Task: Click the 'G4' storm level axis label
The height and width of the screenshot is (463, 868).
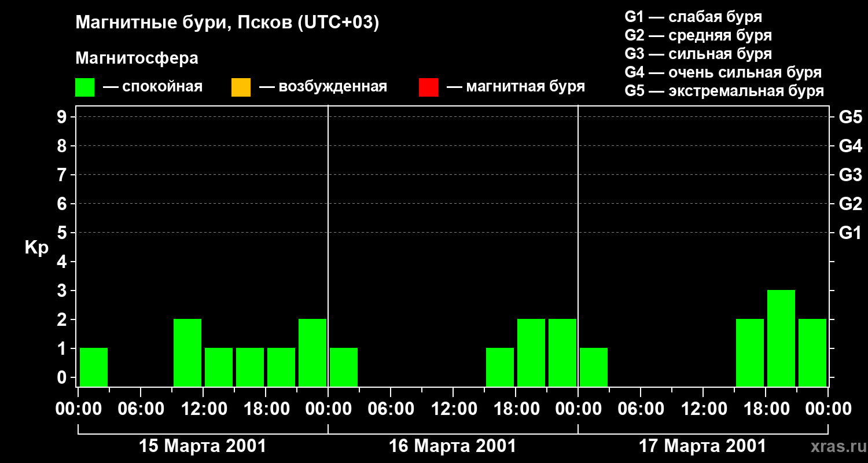Action: pos(851,146)
